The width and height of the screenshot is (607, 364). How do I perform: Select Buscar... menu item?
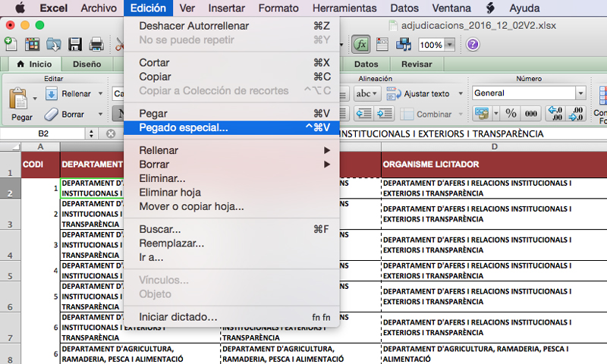pyautogui.click(x=231, y=229)
